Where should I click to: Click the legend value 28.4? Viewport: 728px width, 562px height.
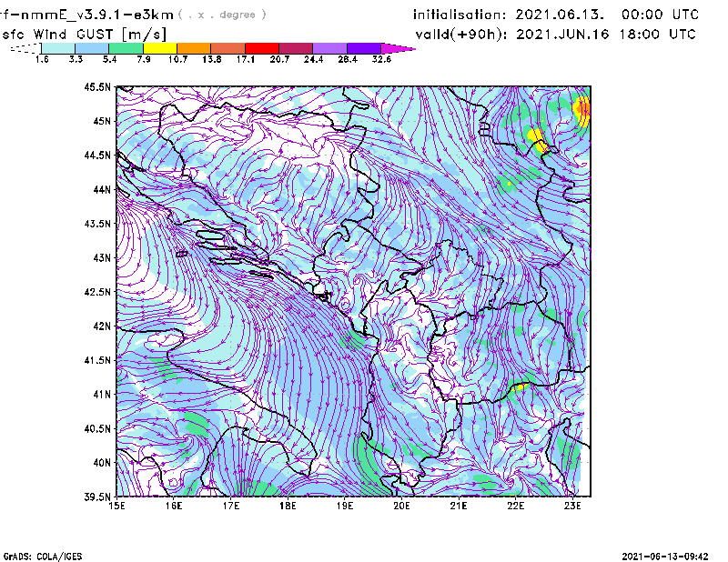[348, 59]
